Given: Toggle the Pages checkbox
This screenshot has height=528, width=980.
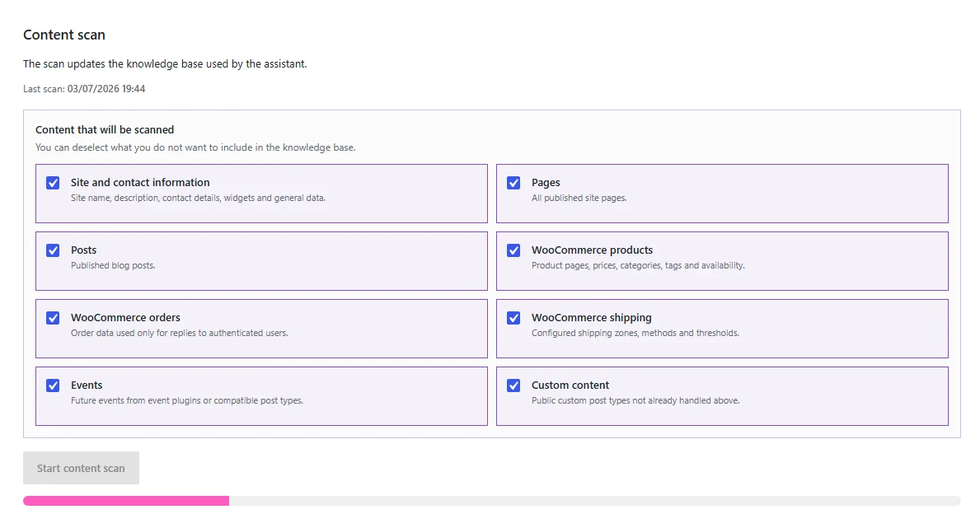Looking at the screenshot, I should (513, 183).
